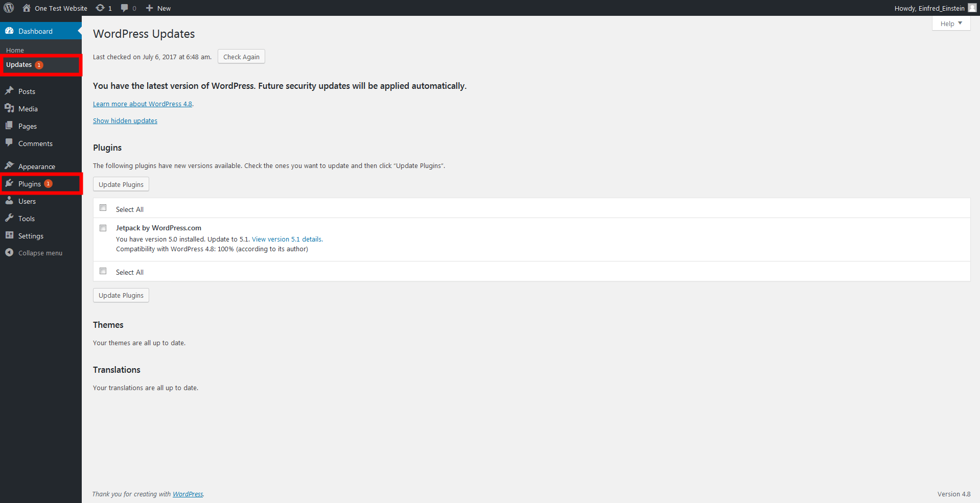Open View version 5.1 details link

pyautogui.click(x=287, y=239)
